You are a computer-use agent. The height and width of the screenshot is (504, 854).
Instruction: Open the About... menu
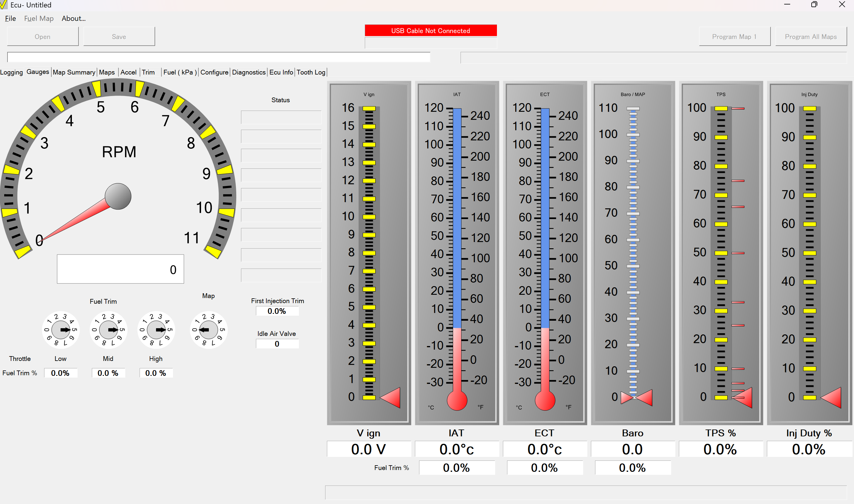(x=73, y=18)
